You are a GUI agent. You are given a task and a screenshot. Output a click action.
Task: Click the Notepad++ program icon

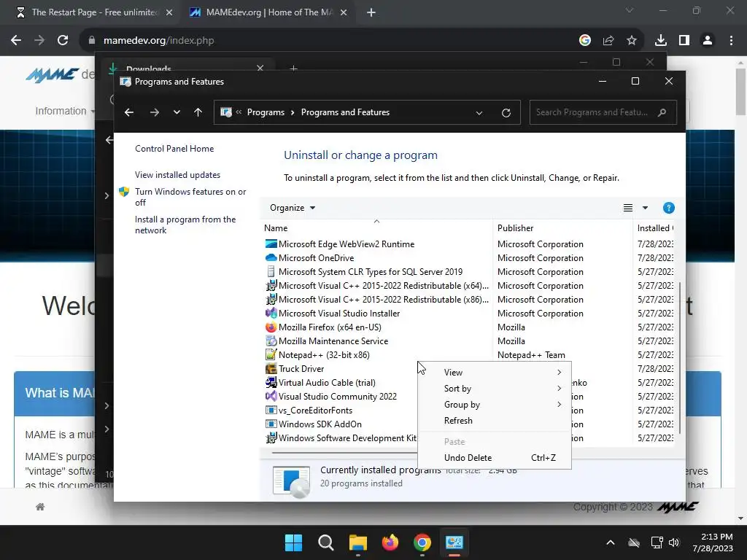coord(271,355)
